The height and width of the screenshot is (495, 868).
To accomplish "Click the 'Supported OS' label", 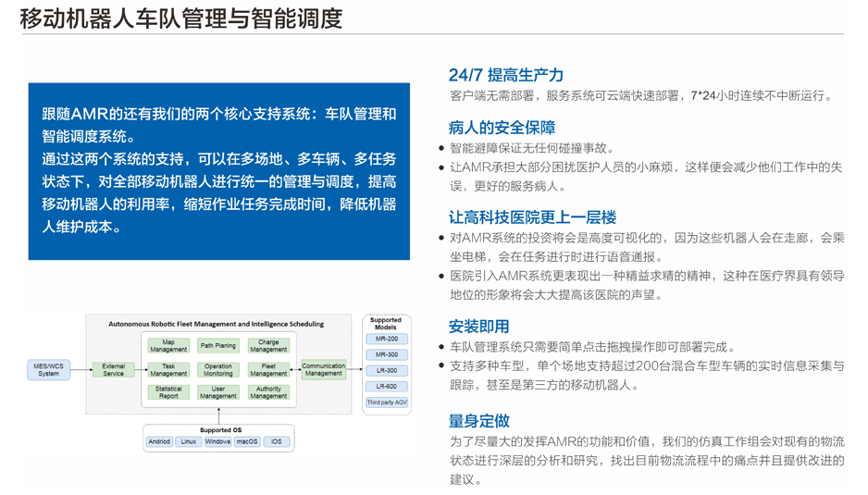I will 221,430.
